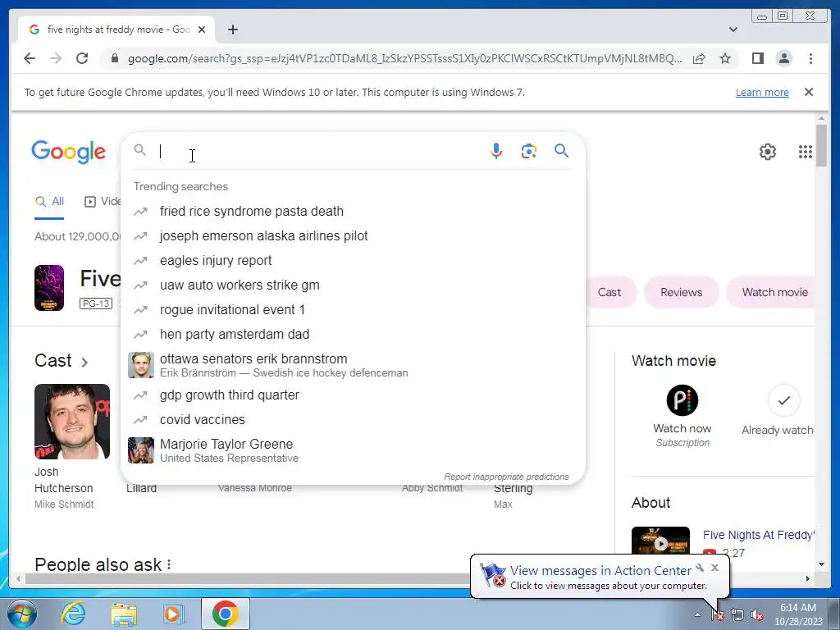Search by image with Google Lens
The image size is (840, 630).
point(529,151)
